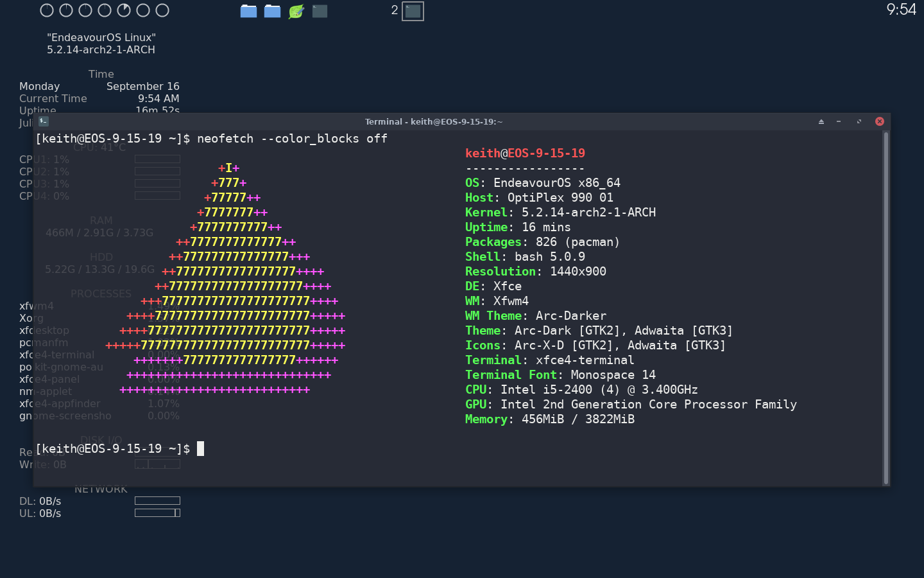The width and height of the screenshot is (924, 578).
Task: Click the Icons: Arc-X-D line
Action: [595, 346]
